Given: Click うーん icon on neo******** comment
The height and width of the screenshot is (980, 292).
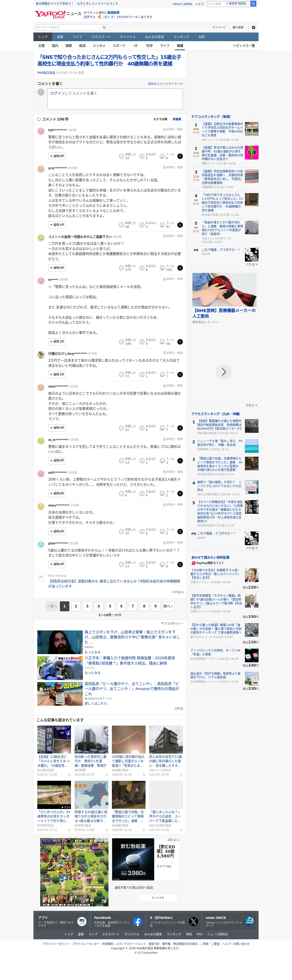Looking at the screenshot, I should pyautogui.click(x=162, y=428).
